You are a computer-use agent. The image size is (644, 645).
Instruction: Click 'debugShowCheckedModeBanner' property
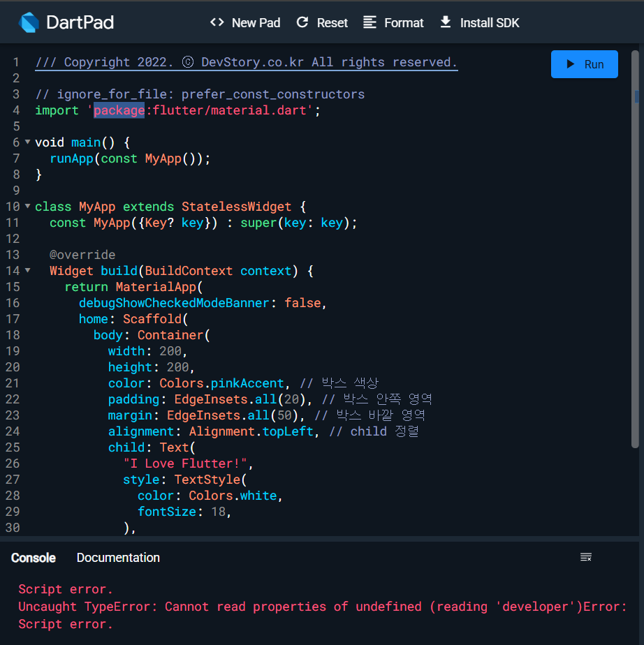[174, 303]
